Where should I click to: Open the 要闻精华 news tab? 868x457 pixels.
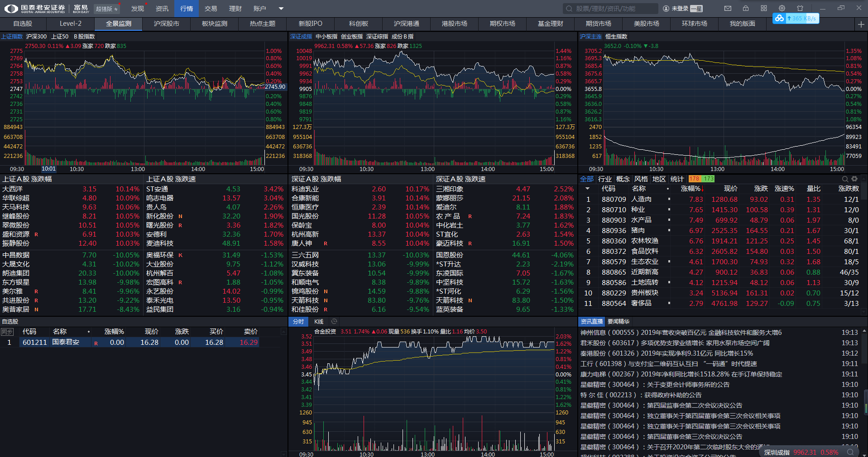(619, 322)
